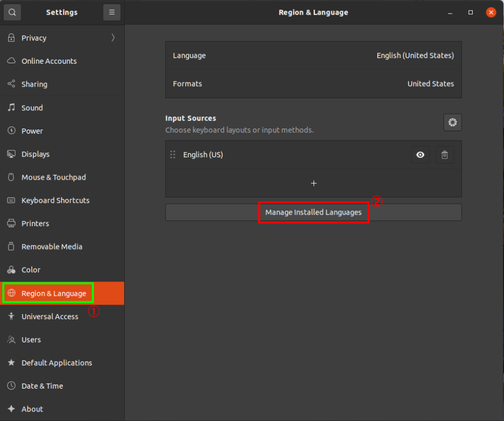Open Displays settings
504x421 pixels.
[62, 154]
